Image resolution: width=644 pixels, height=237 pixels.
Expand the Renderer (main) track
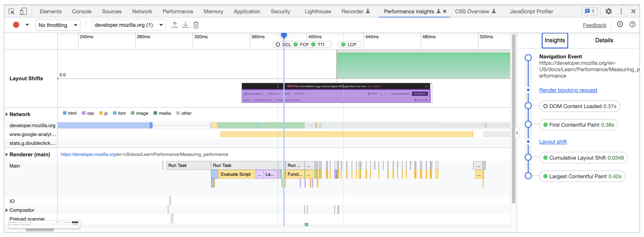(7, 154)
